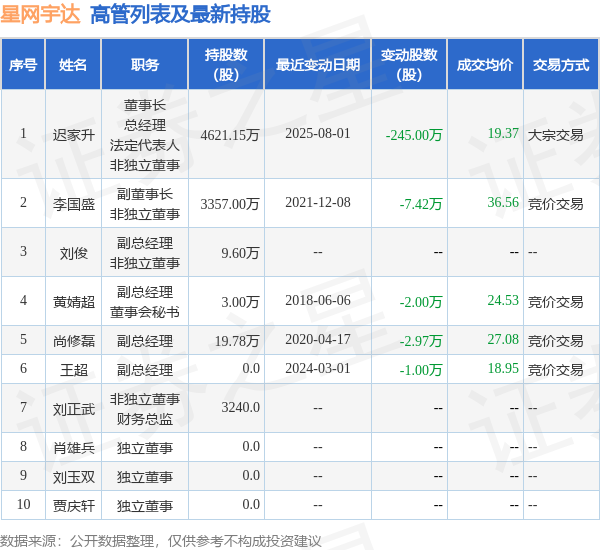Click the name 贾庆轩

coord(73,506)
